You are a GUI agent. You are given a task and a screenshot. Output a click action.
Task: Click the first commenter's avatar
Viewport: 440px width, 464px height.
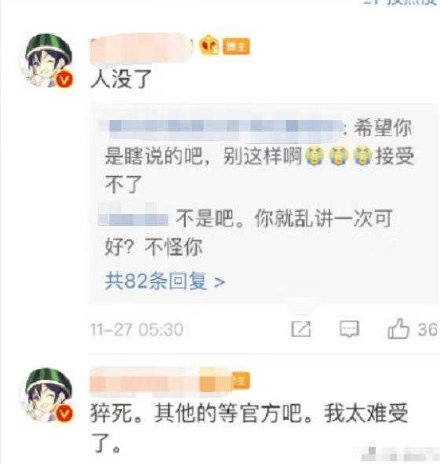48,61
